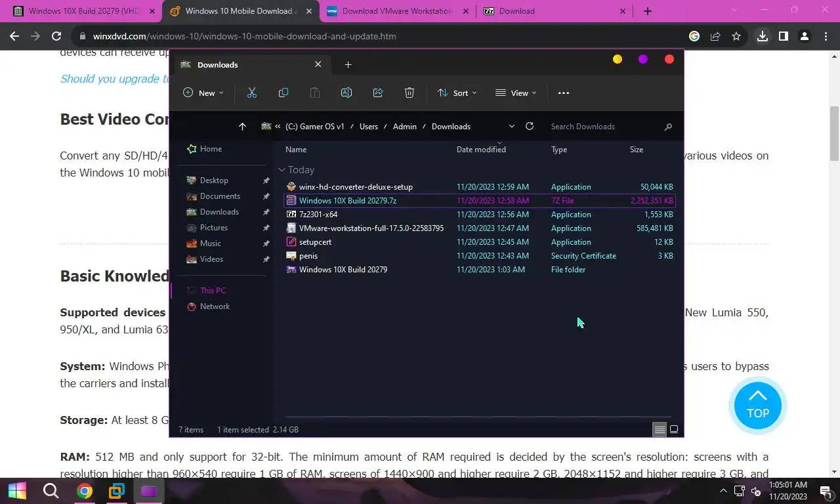Image resolution: width=840 pixels, height=504 pixels.
Task: Click the TOP scroll-to-top button
Action: pyautogui.click(x=758, y=406)
